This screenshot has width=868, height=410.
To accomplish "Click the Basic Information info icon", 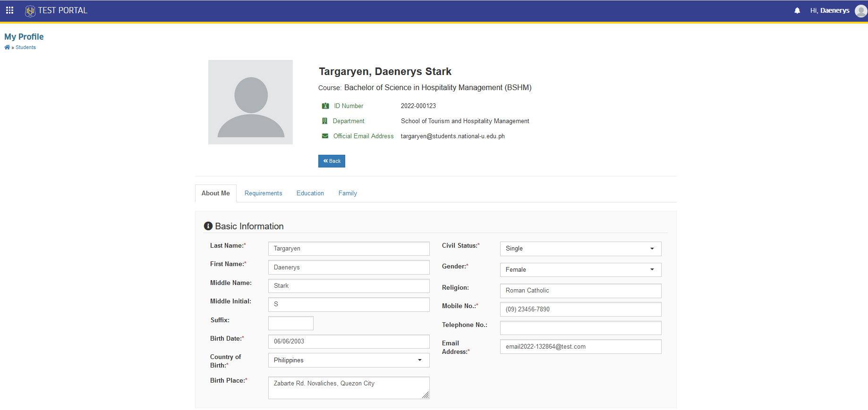I will point(208,226).
